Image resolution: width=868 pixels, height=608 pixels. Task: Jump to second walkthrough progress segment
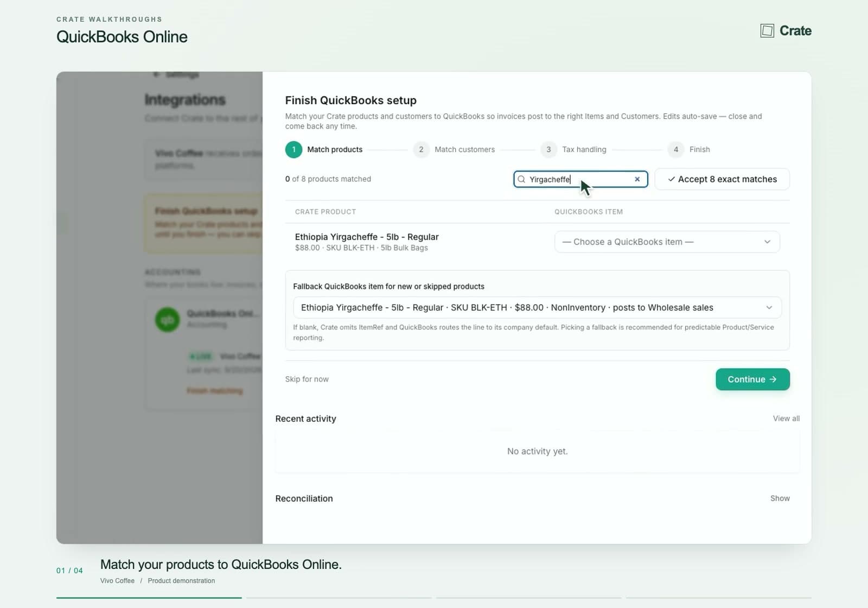[x=339, y=598]
